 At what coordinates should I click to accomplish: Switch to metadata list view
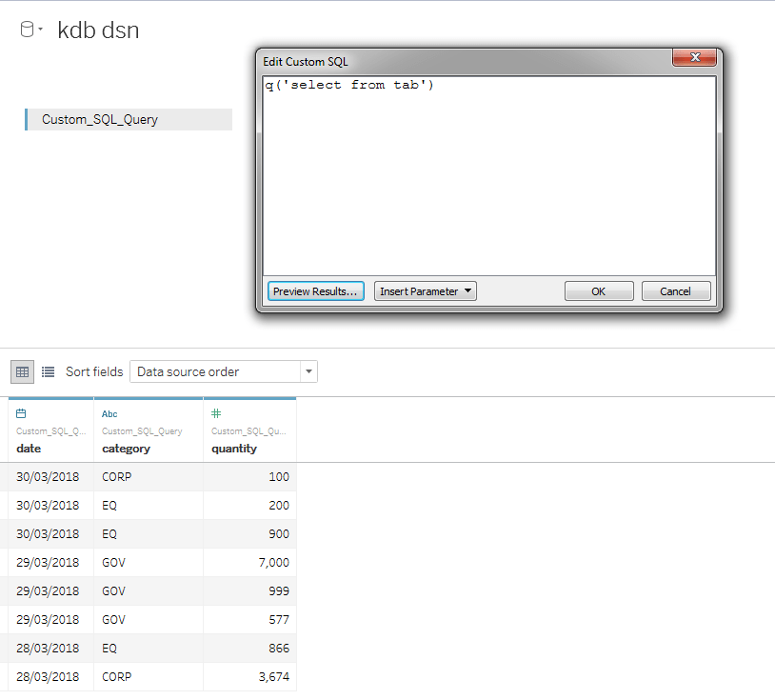(x=48, y=371)
